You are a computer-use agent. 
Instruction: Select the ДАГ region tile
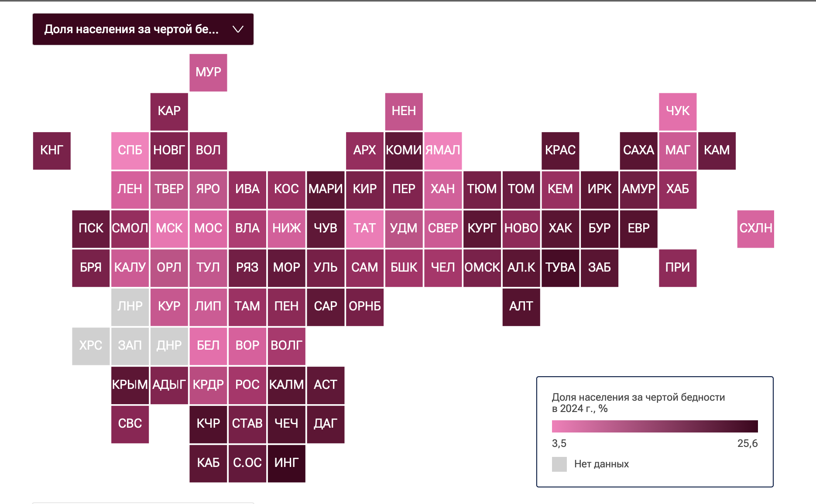(x=326, y=424)
